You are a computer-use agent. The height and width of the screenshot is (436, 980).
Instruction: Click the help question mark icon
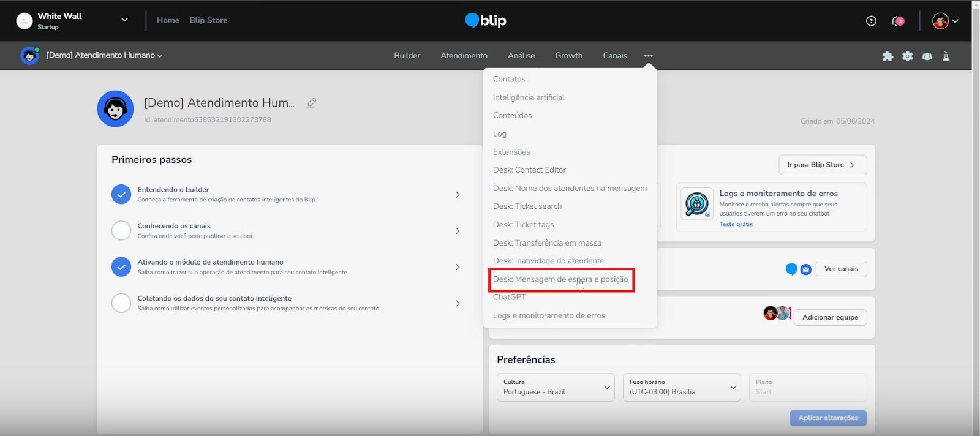(x=871, y=21)
